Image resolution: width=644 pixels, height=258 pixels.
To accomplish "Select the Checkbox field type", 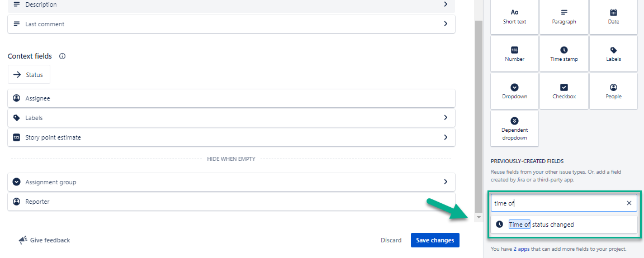I will (563, 92).
